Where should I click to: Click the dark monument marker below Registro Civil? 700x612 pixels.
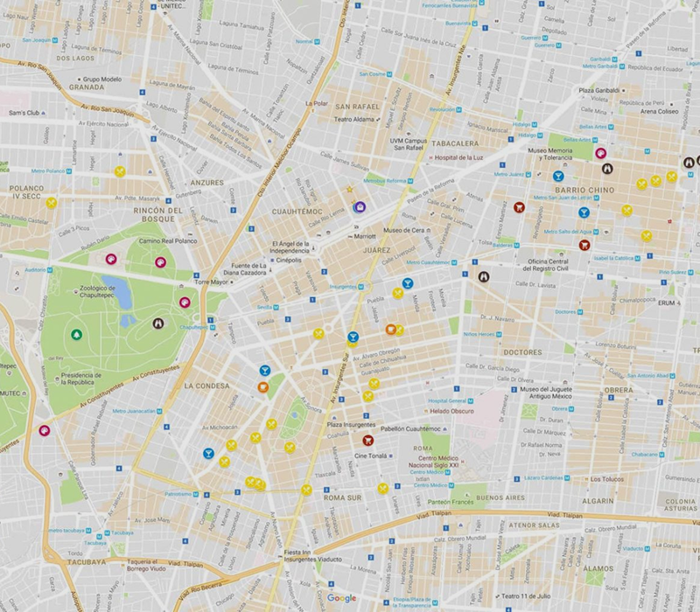click(484, 277)
